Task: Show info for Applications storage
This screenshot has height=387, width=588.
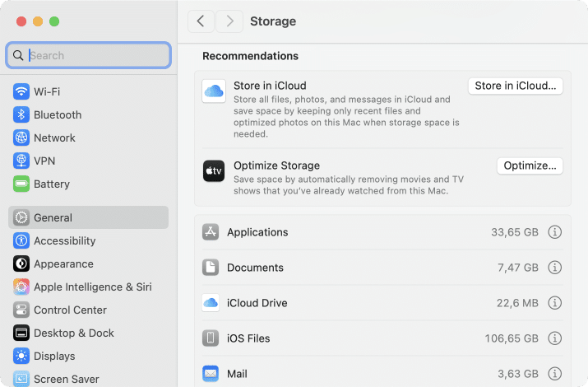Action: (554, 232)
